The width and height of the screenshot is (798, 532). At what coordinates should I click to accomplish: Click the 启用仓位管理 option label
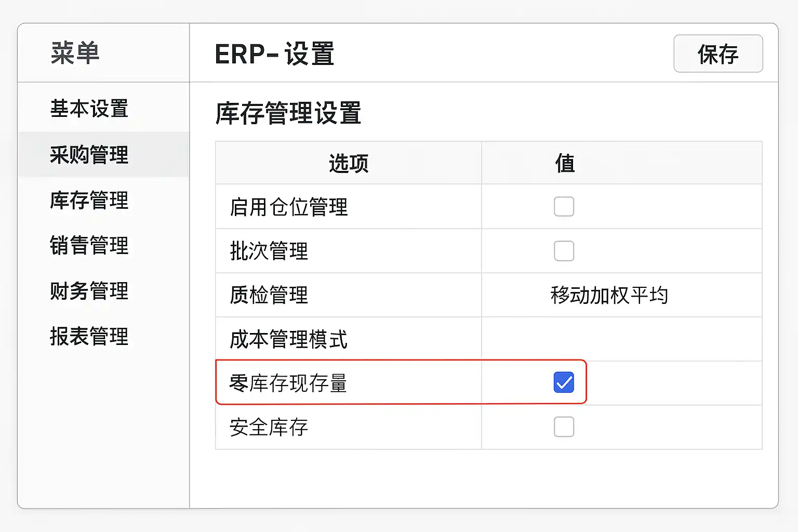[288, 207]
